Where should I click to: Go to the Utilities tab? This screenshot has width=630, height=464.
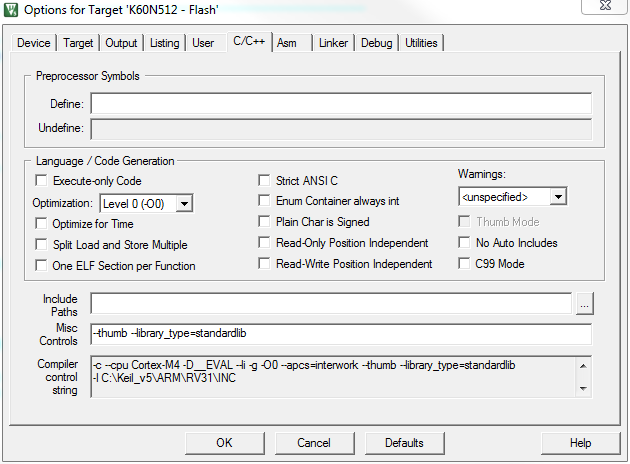421,43
